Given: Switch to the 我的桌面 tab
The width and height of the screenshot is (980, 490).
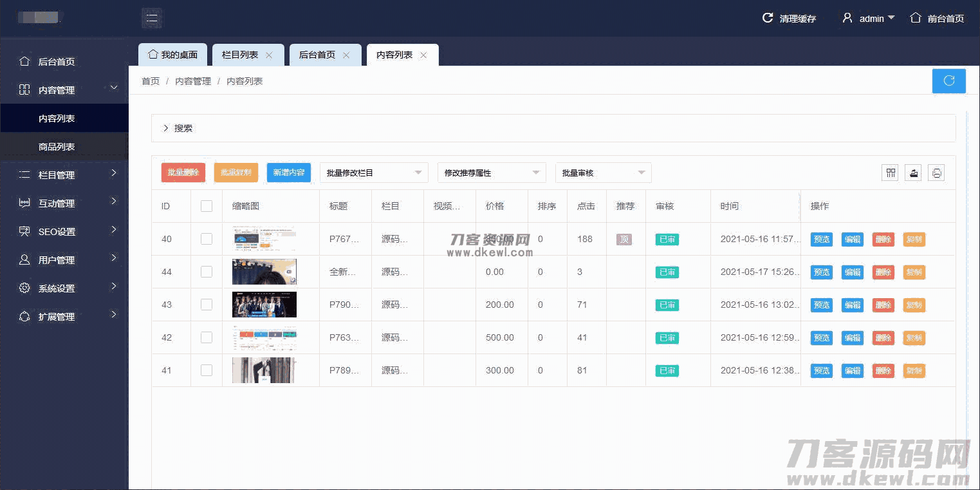Looking at the screenshot, I should click(172, 55).
